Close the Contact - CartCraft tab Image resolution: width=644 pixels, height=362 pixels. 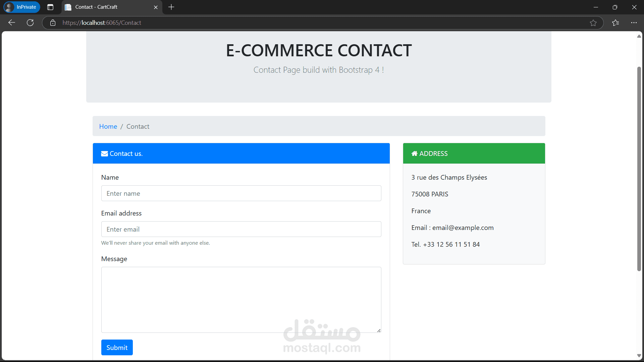coord(156,7)
